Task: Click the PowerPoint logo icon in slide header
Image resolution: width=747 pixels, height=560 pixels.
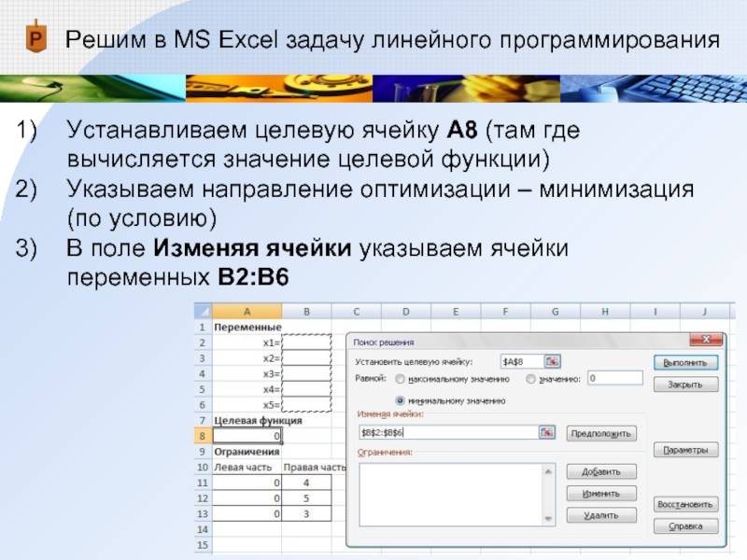Action: point(35,36)
